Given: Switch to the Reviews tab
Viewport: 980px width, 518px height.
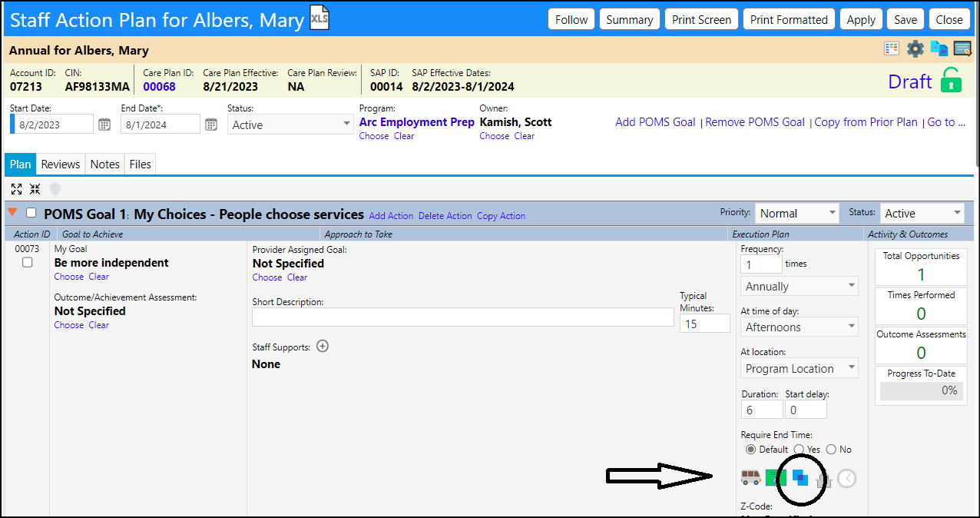Looking at the screenshot, I should coord(61,164).
